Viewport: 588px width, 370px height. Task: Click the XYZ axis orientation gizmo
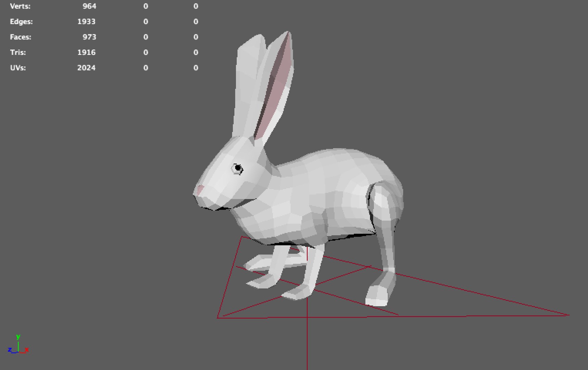click(x=18, y=344)
